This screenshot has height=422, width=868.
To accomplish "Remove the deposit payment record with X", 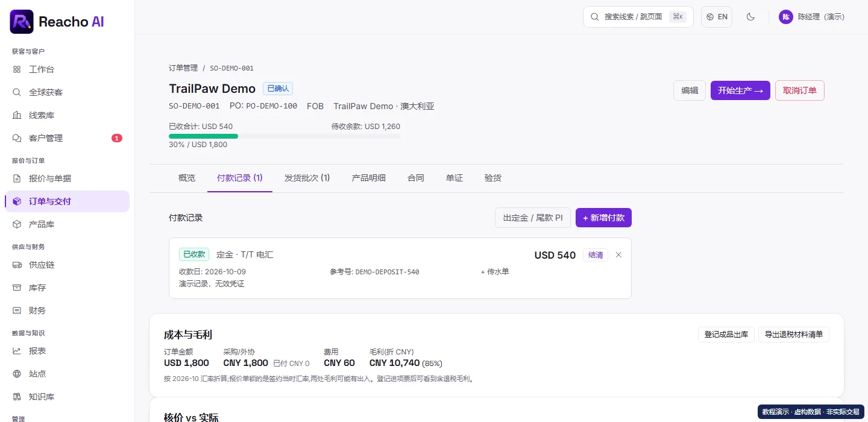I will 618,255.
